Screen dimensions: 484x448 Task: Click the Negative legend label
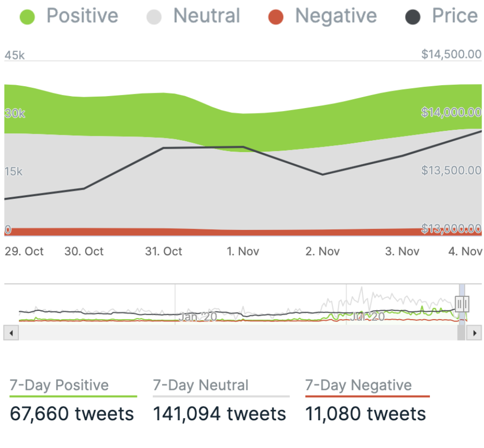336,16
